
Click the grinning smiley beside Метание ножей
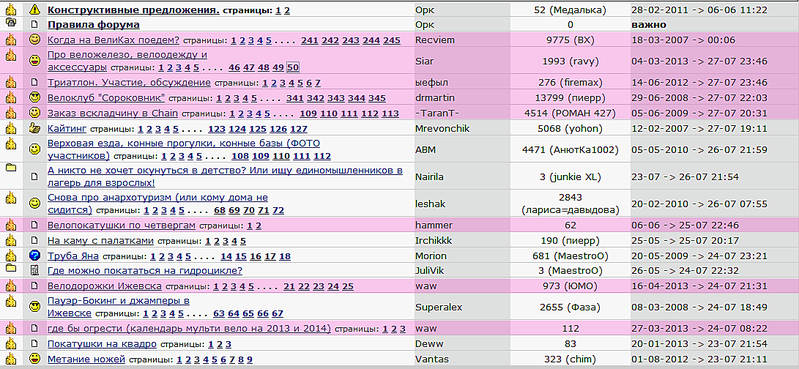(x=34, y=358)
